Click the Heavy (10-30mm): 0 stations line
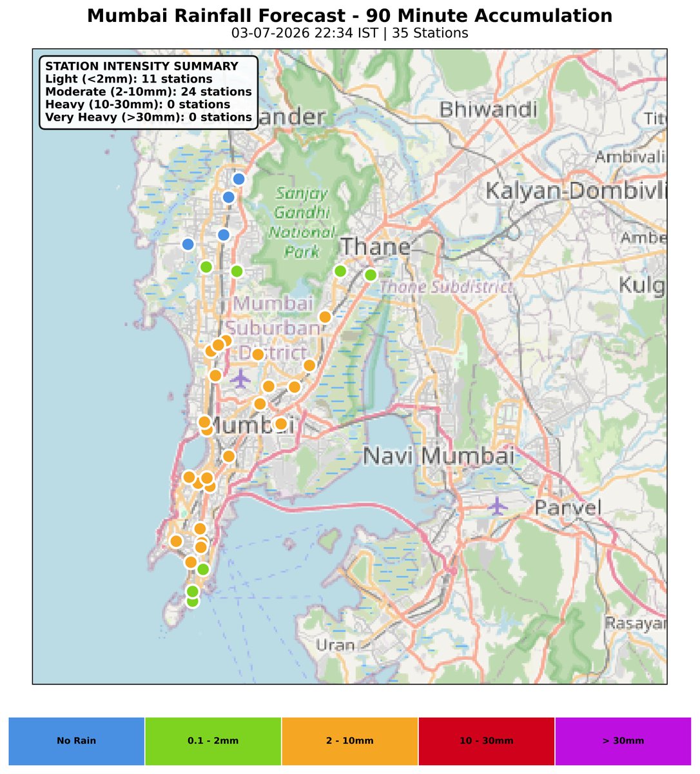The width and height of the screenshot is (700, 774). 138,104
